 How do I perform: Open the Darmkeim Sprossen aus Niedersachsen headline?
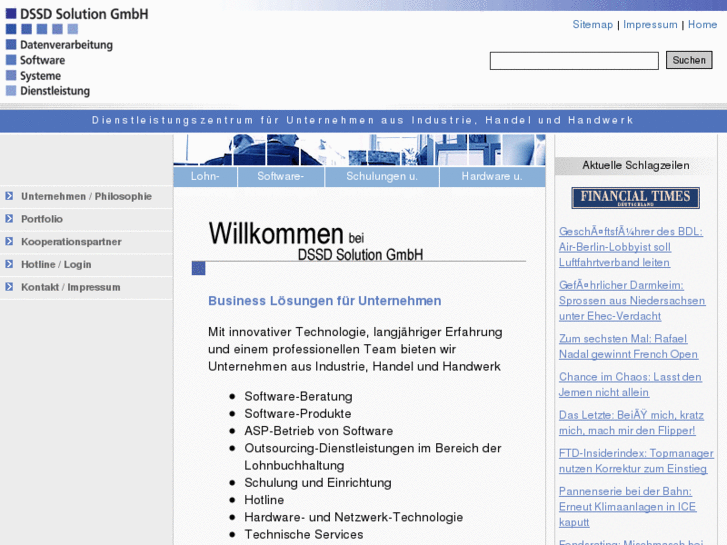click(x=632, y=301)
